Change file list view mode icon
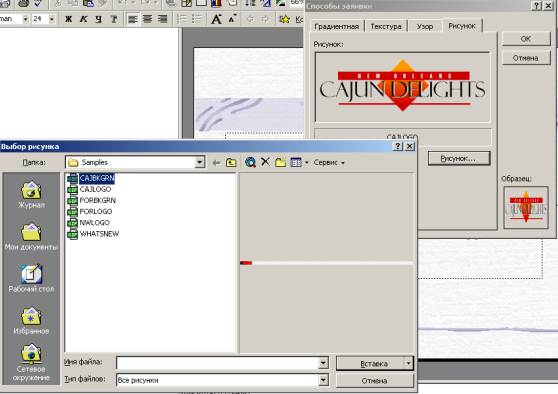 [x=295, y=162]
